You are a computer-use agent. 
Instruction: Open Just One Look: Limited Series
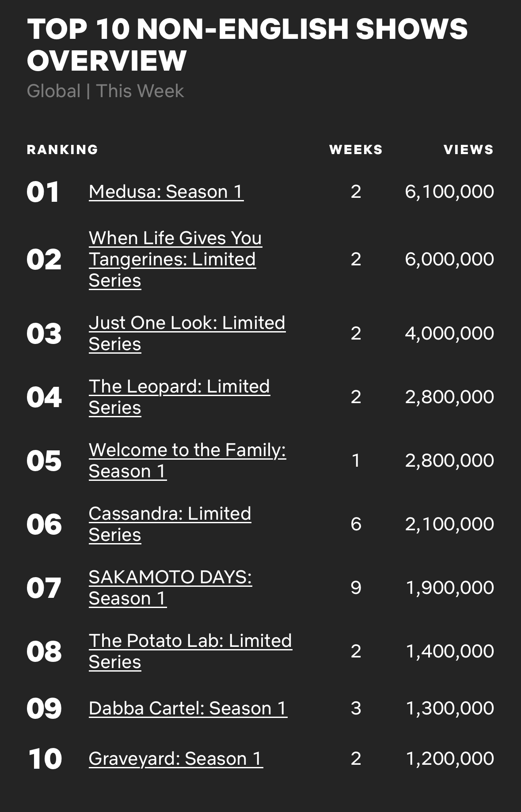[x=187, y=333]
